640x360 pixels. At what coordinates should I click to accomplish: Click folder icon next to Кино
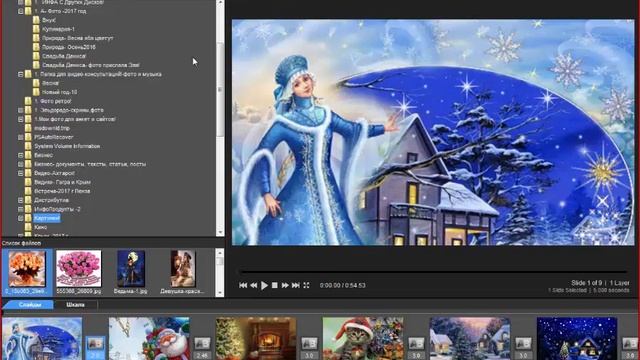28,227
